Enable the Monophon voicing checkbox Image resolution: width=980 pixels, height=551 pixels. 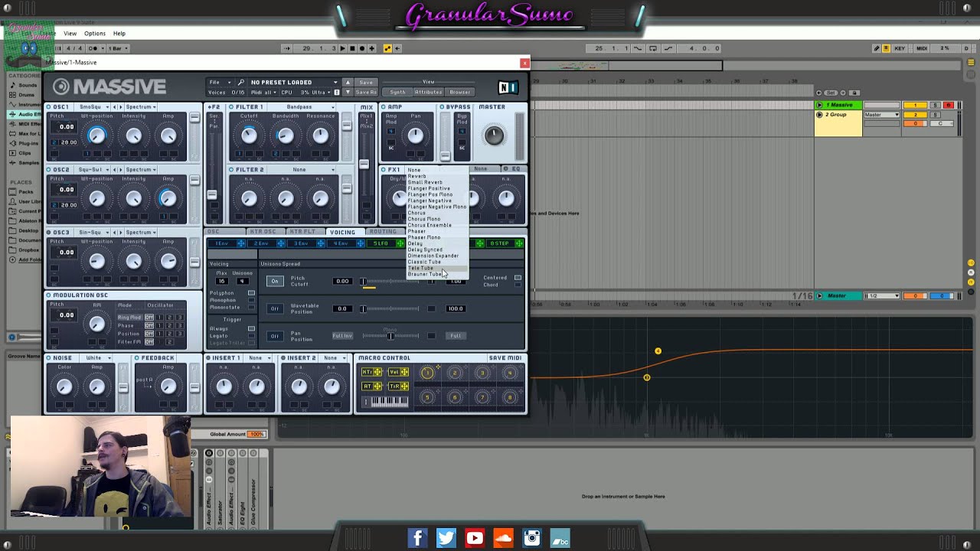coord(251,300)
